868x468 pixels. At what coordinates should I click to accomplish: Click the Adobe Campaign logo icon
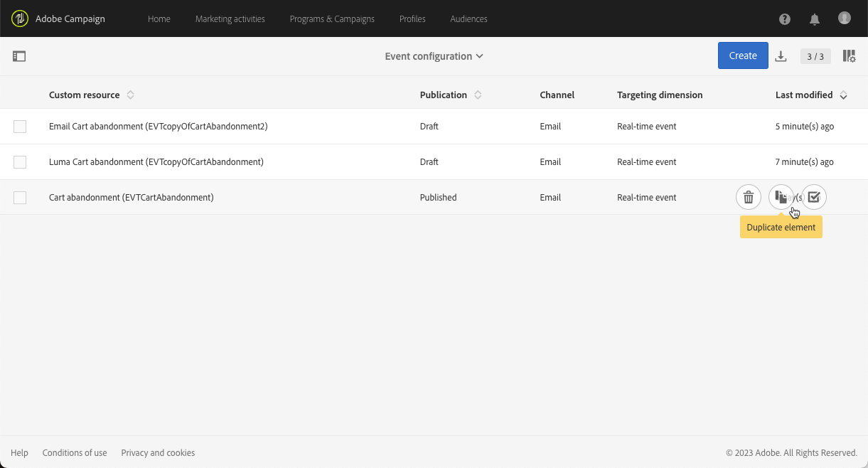click(20, 18)
